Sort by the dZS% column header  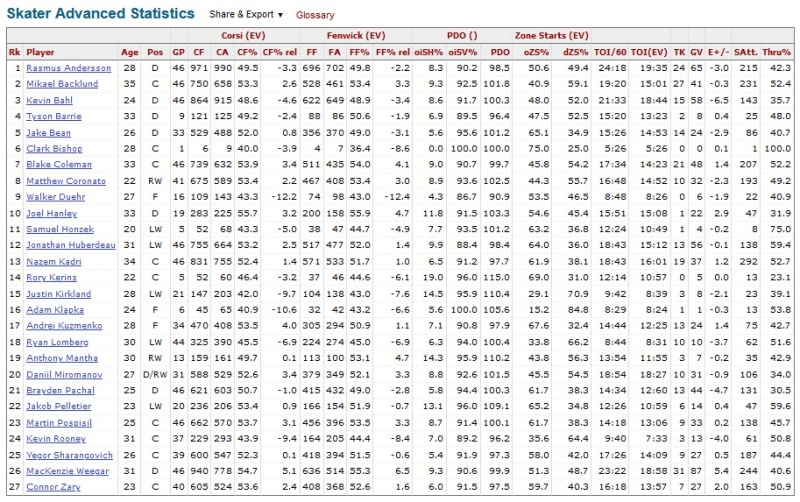576,52
